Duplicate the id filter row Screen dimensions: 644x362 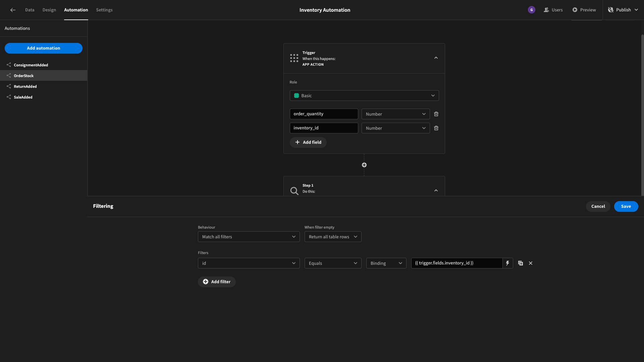tap(521, 263)
